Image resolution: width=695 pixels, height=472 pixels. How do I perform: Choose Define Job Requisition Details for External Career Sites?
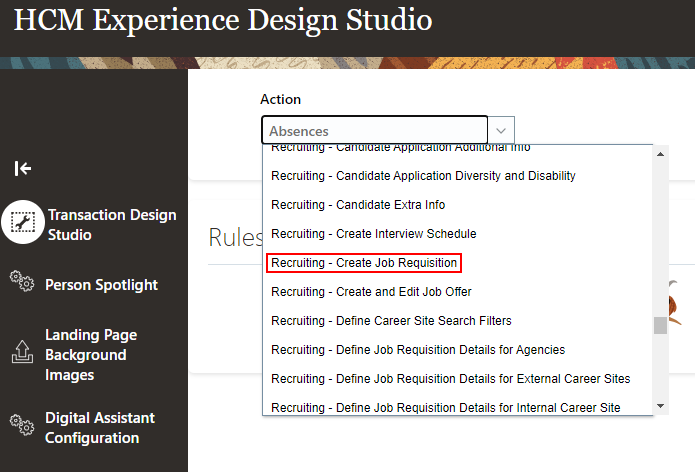450,379
